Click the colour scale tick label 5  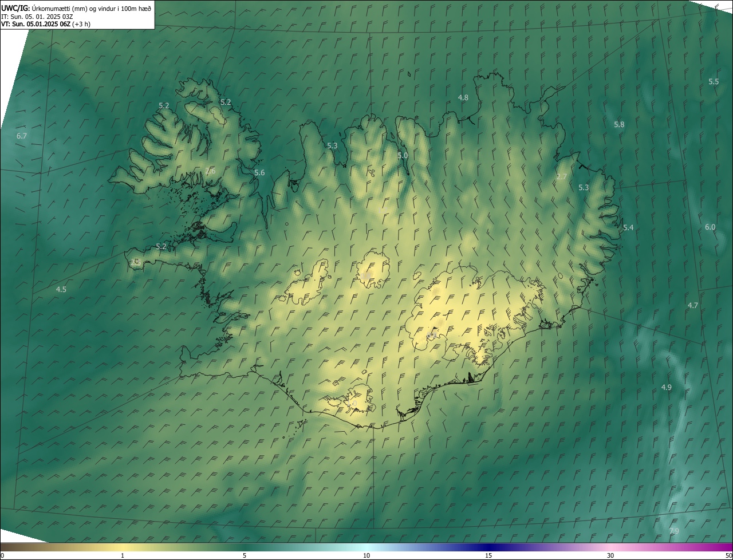pyautogui.click(x=245, y=555)
